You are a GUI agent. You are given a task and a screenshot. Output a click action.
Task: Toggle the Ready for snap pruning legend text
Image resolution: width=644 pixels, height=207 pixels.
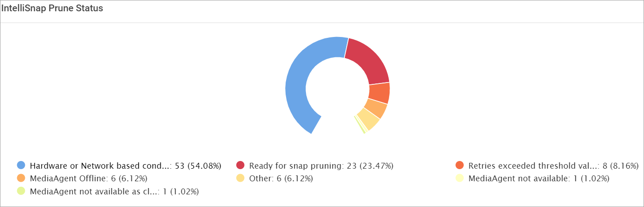pos(321,166)
